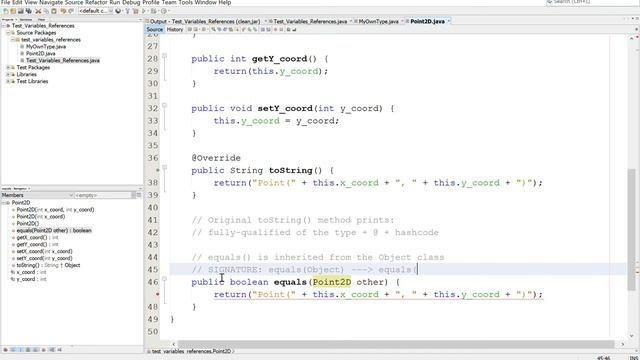Screen dimensions: 640x360
Task: Select toString() : String in the Navigator
Action: (x=48, y=265)
